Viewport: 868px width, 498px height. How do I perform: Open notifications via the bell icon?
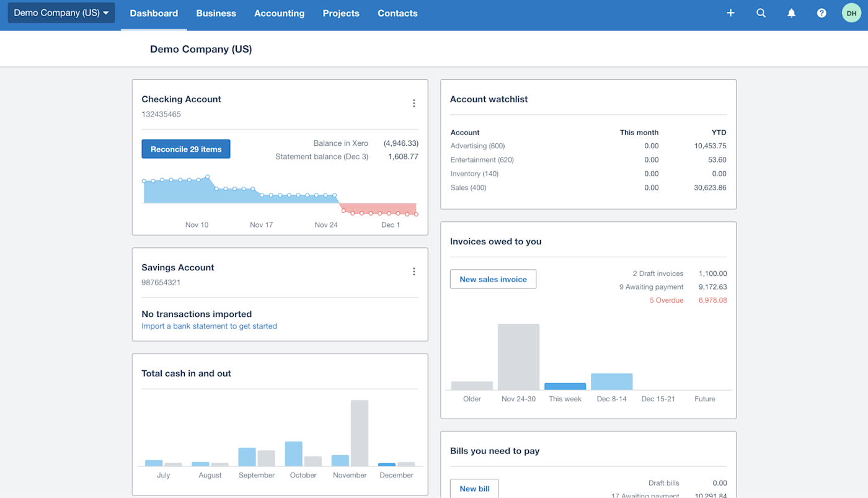tap(791, 12)
